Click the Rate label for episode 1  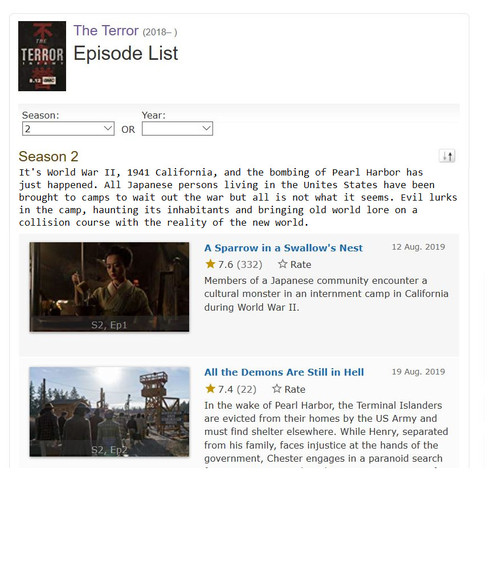coord(300,265)
